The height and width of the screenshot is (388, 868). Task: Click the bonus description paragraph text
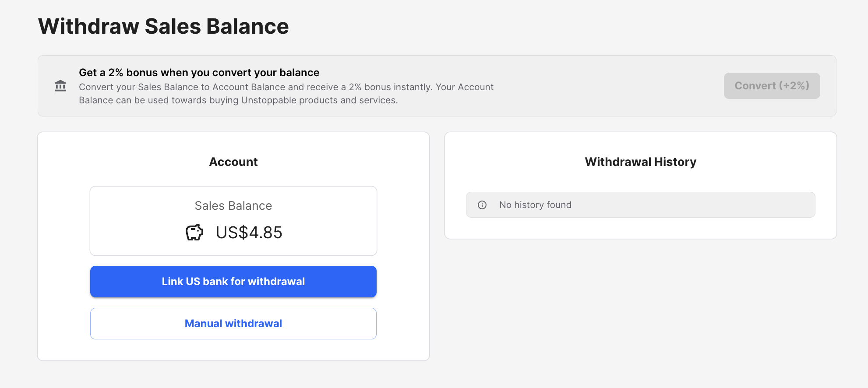[x=286, y=94]
